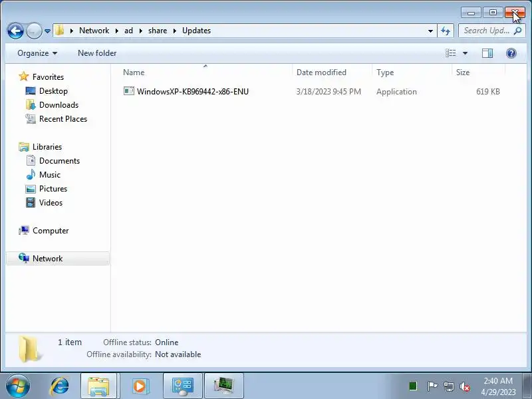Sort by the Size column header

coord(478,72)
